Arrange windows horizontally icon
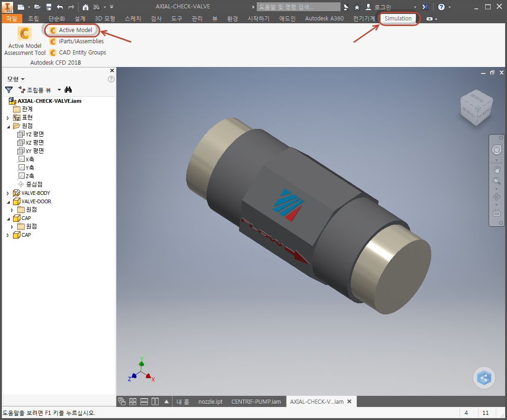Viewport: 507px width, 420px height. click(x=144, y=401)
